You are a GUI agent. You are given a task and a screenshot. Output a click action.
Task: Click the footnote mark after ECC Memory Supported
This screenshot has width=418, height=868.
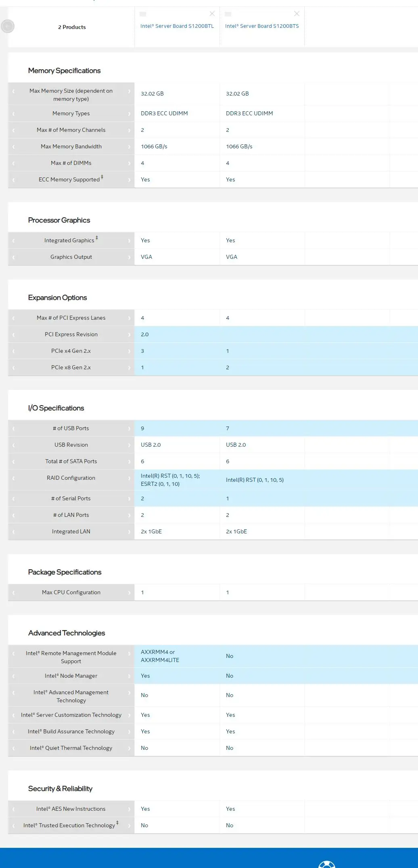[x=102, y=177]
